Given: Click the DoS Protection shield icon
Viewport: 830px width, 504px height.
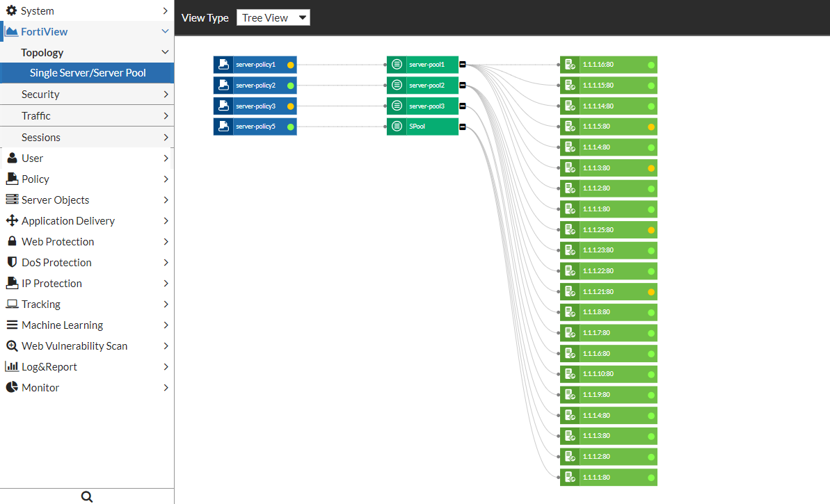Looking at the screenshot, I should [11, 262].
